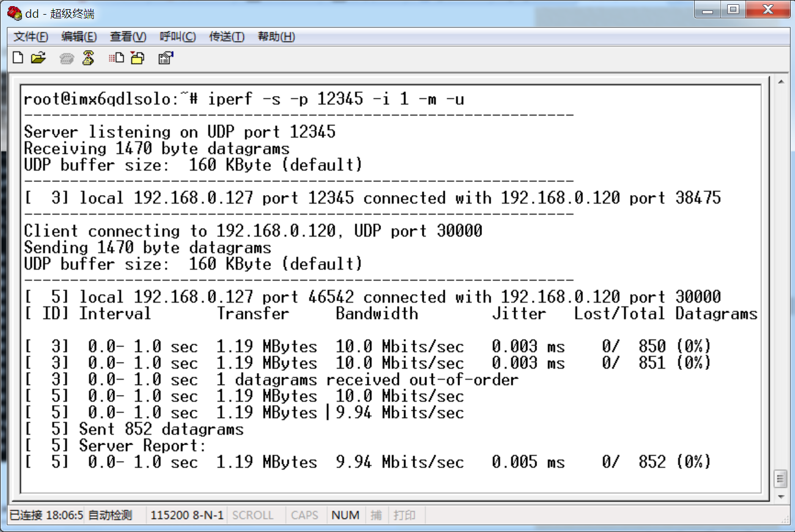Open the 帮助(H) menu
This screenshot has height=532, width=795.
pyautogui.click(x=276, y=37)
